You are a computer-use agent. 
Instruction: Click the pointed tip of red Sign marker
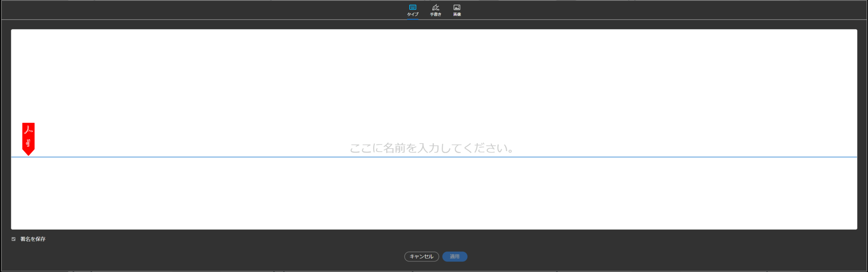click(28, 154)
